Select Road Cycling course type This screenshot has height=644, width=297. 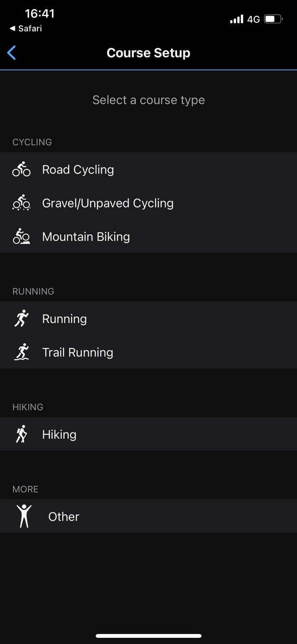[78, 169]
